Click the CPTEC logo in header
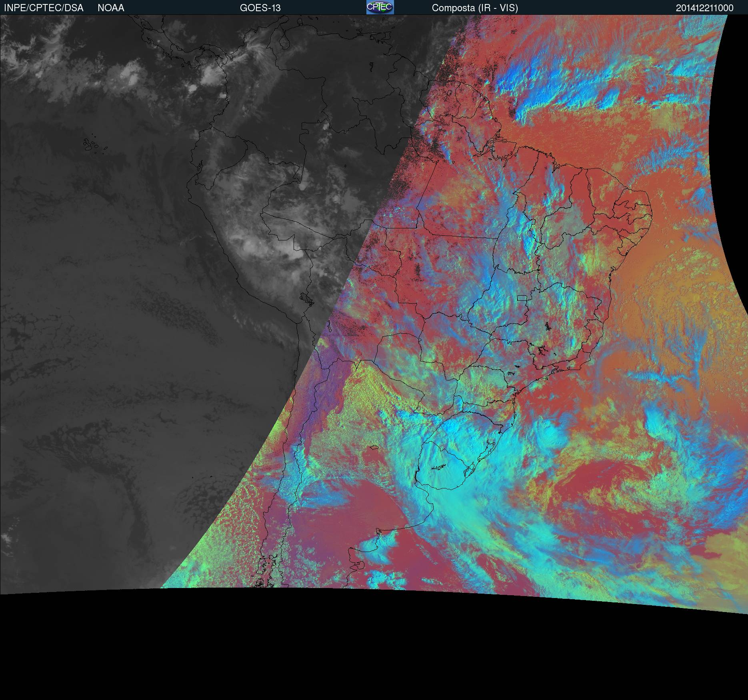This screenshot has width=748, height=700. (x=380, y=7)
